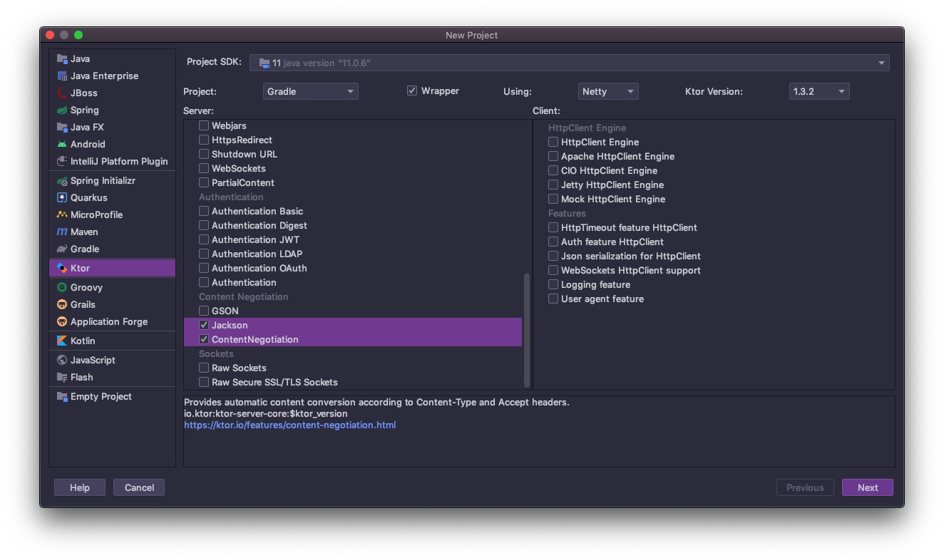This screenshot has height=560, width=944.
Task: Click the Server list vertical scrollbar
Action: point(527,329)
